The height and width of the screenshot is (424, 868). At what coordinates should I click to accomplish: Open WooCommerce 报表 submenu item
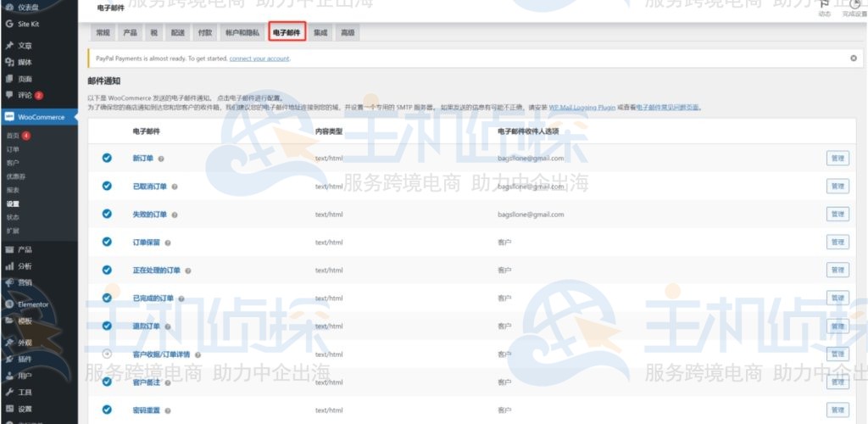click(x=12, y=190)
